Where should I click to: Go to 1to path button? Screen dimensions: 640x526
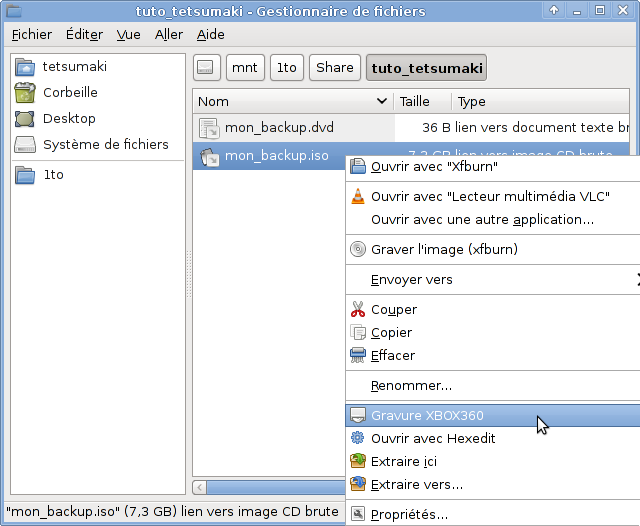click(287, 67)
